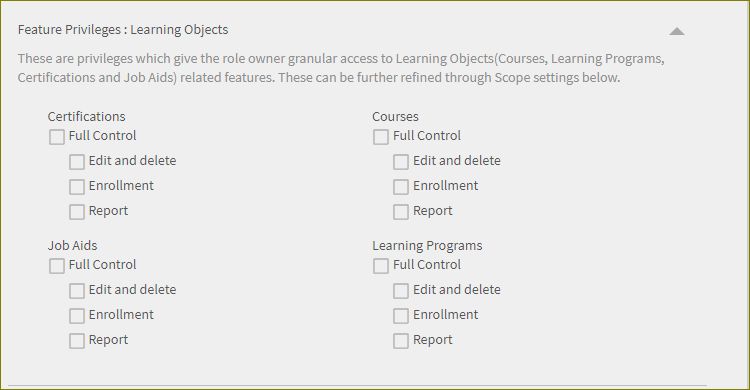Collapse the Feature Privileges Learning Objects section
750x390 pixels.
676,32
